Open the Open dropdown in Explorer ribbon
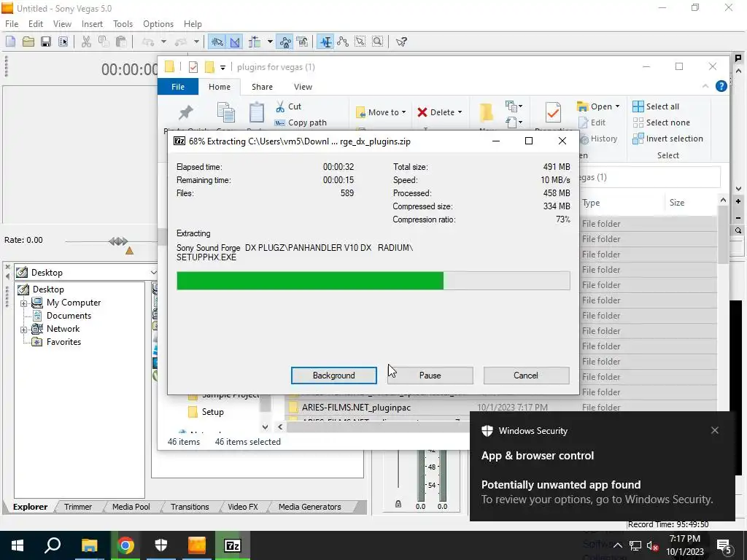This screenshot has width=747, height=560. 598,106
